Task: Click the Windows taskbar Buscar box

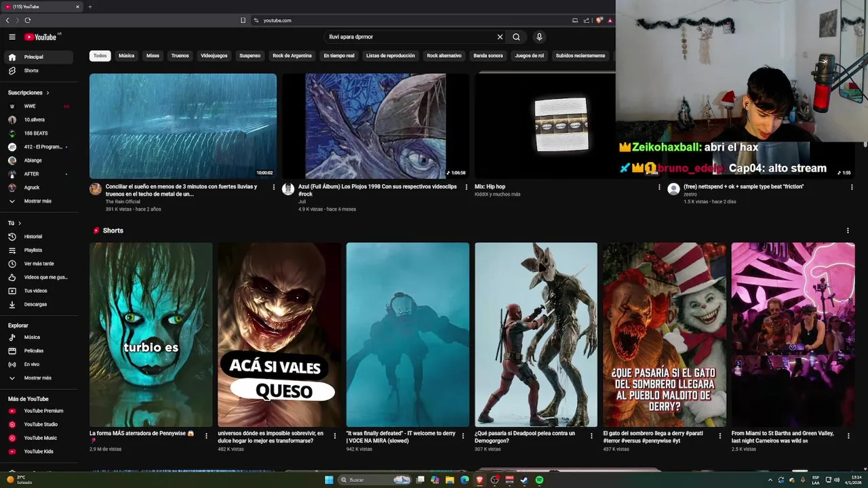Action: (x=375, y=480)
